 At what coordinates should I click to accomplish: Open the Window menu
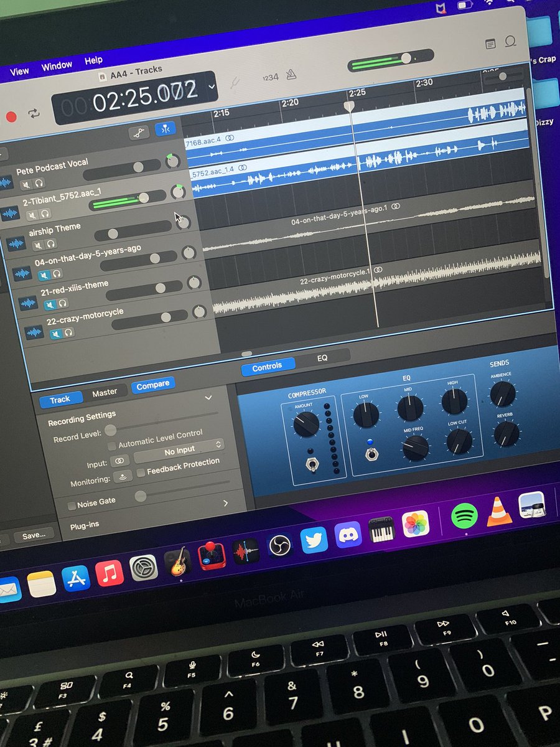click(56, 65)
